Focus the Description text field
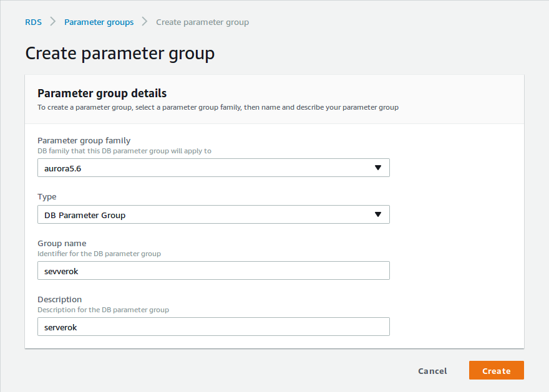549x392 pixels. [213, 327]
